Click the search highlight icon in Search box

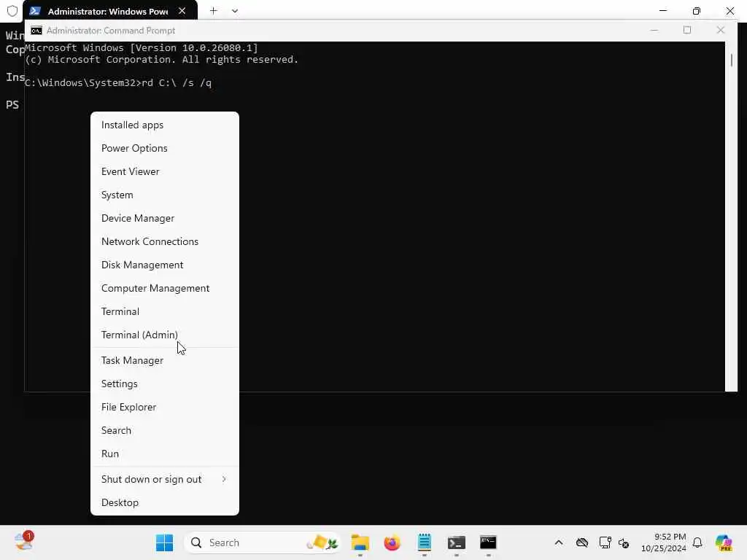[322, 542]
